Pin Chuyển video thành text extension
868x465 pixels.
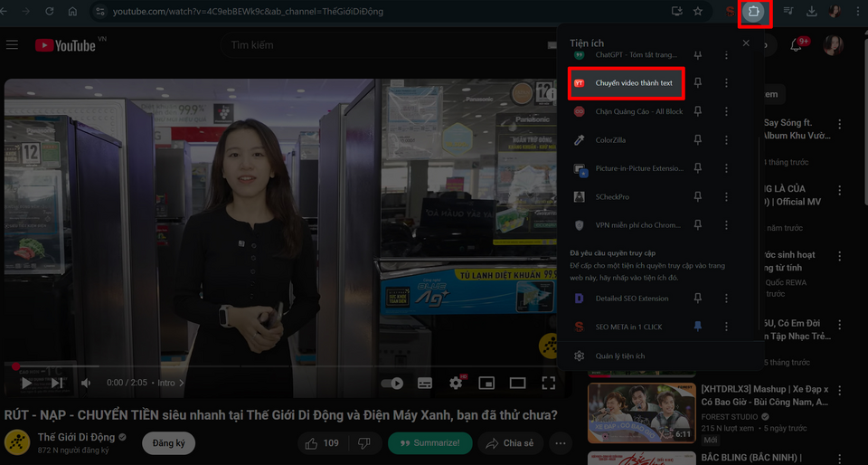tap(698, 83)
